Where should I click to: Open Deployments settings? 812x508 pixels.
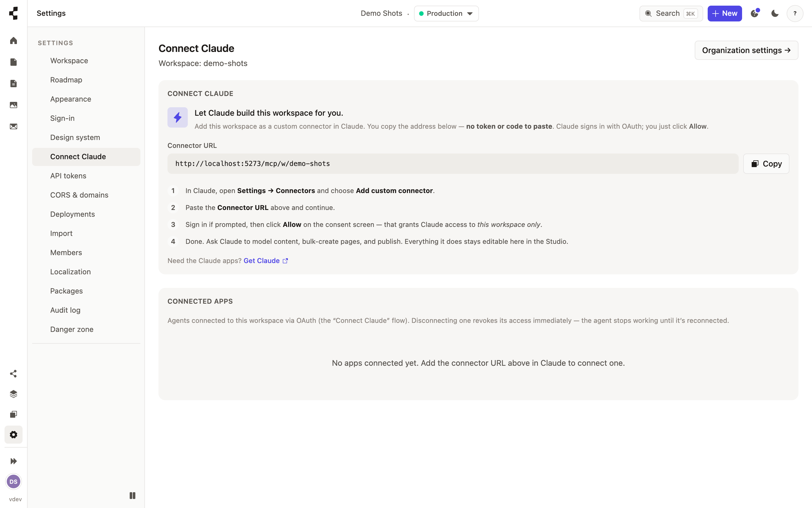[x=86, y=214]
